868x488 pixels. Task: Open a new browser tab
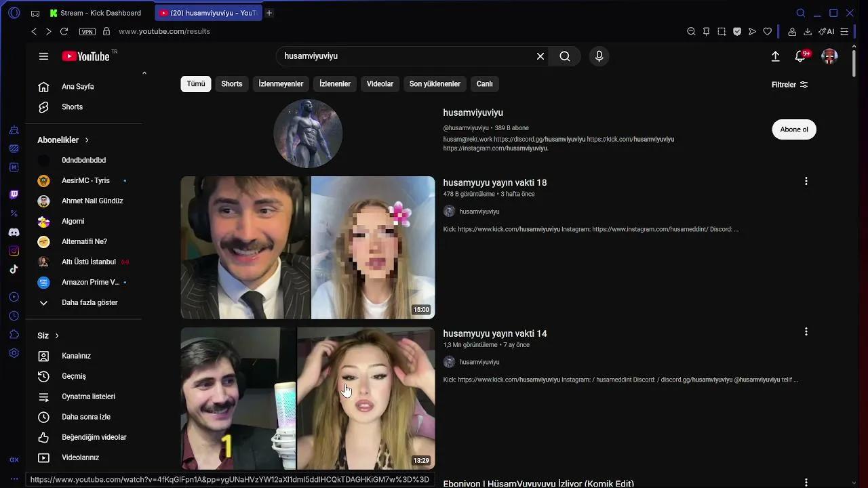tap(269, 13)
